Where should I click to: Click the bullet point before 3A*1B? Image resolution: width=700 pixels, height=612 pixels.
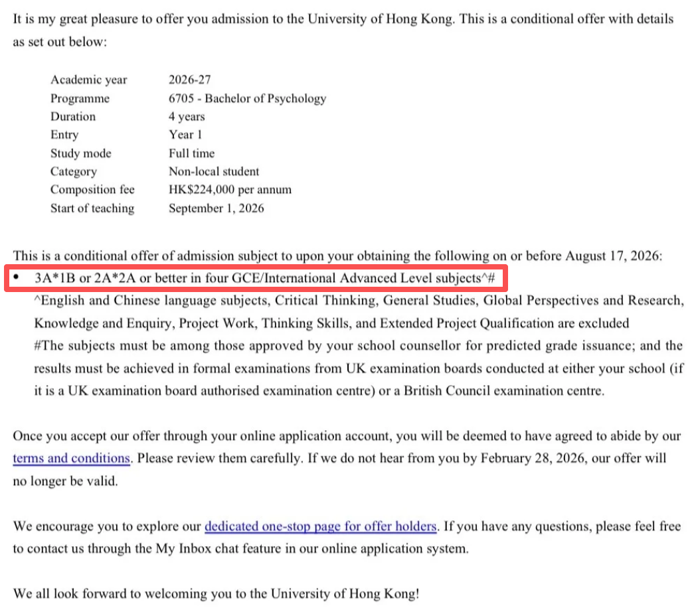coord(17,277)
